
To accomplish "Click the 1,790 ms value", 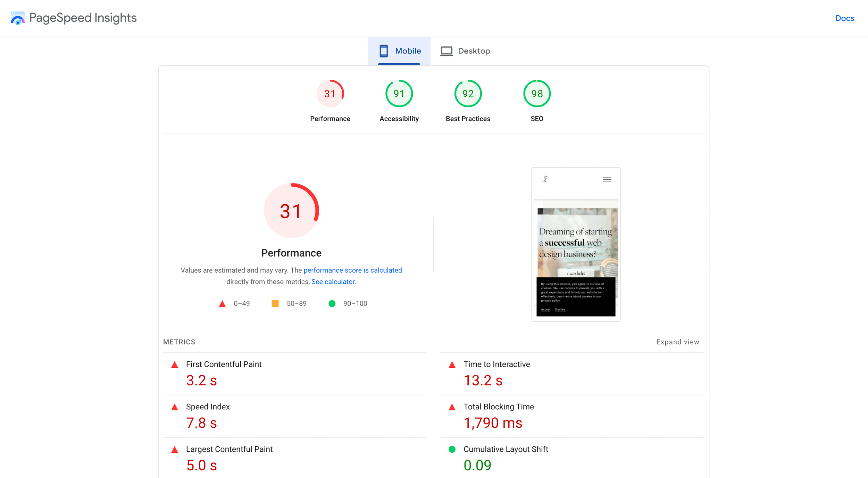I will tap(493, 423).
